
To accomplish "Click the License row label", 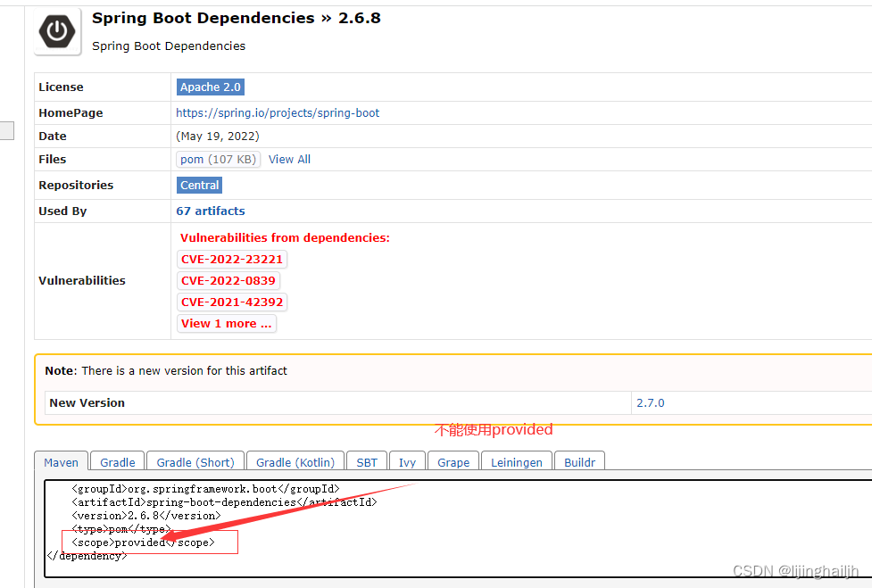I will click(x=62, y=87).
